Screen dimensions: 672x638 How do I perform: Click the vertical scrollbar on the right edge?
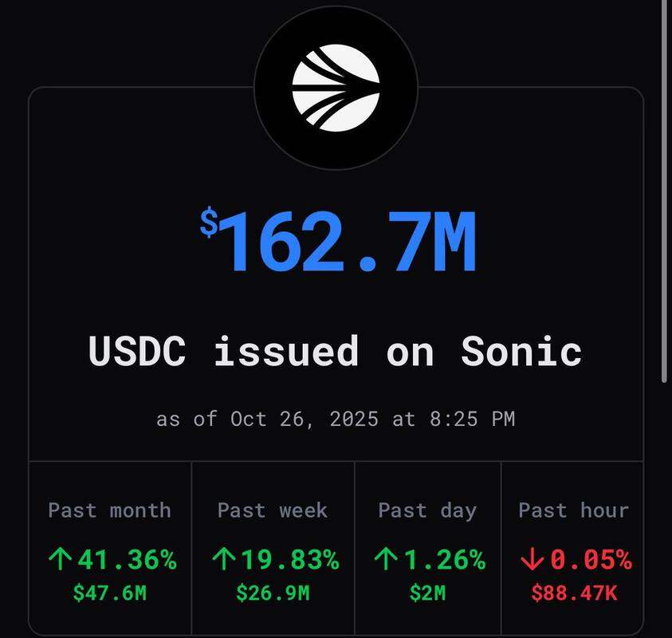(x=666, y=191)
